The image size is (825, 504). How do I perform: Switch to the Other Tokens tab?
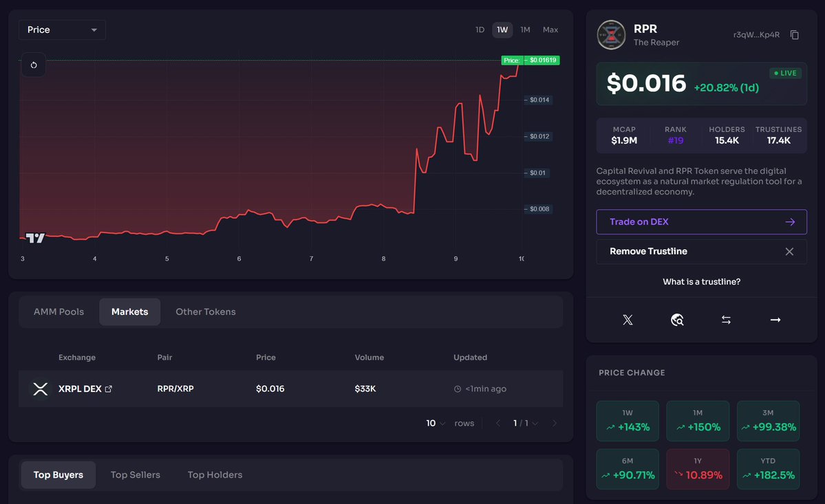206,311
